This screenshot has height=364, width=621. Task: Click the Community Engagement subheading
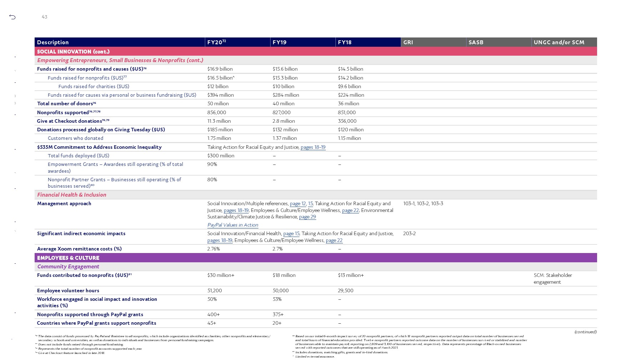(68, 266)
